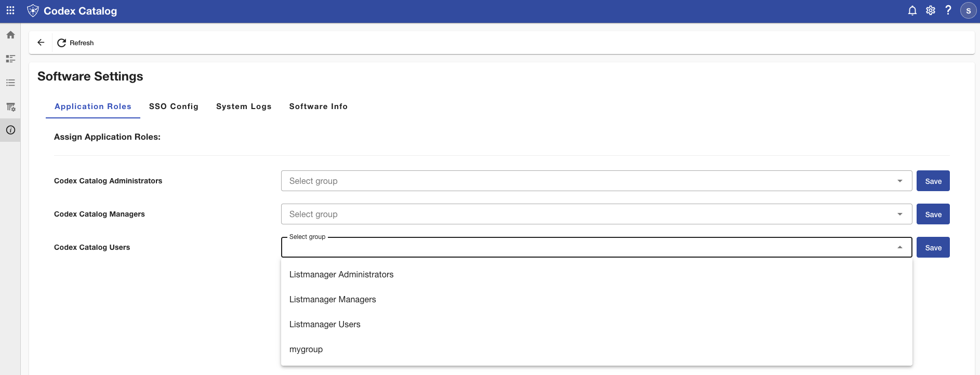Refresh the settings page
Screen dimensions: 980x375
(75, 43)
